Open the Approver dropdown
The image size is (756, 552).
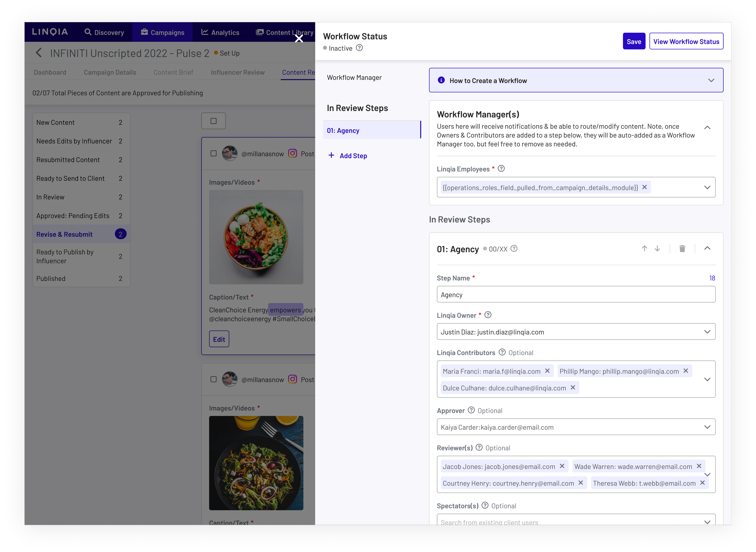tap(707, 427)
